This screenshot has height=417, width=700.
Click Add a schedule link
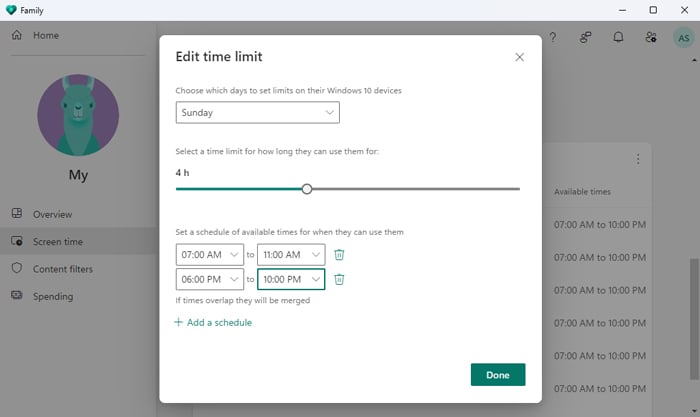(x=213, y=322)
